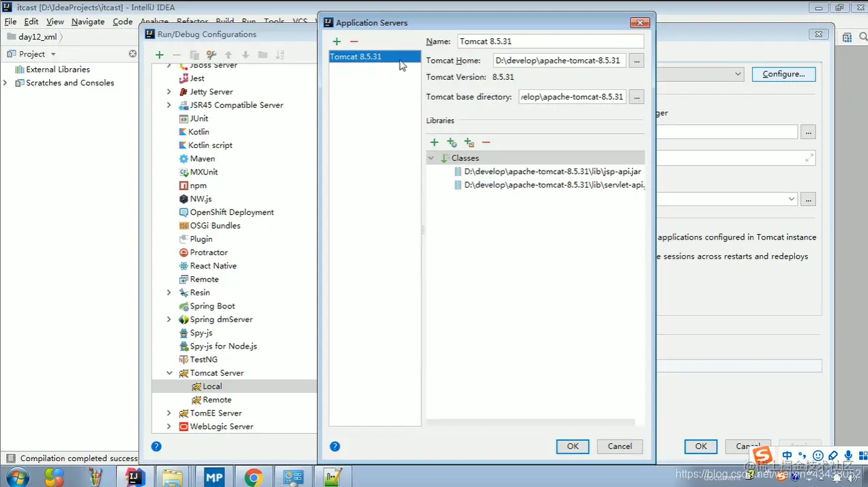This screenshot has width=868, height=487.
Task: Select MXUnit configuration type
Action: 204,172
